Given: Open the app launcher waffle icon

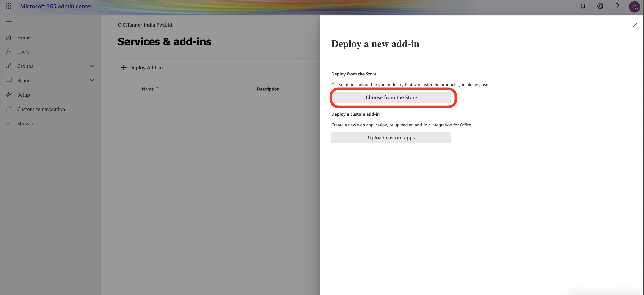Looking at the screenshot, I should click(8, 6).
